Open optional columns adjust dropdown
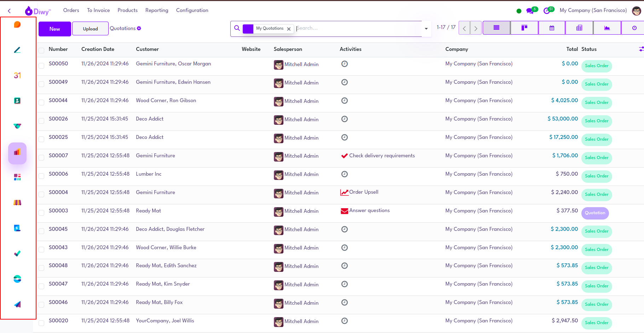This screenshot has width=644, height=333. pyautogui.click(x=641, y=49)
